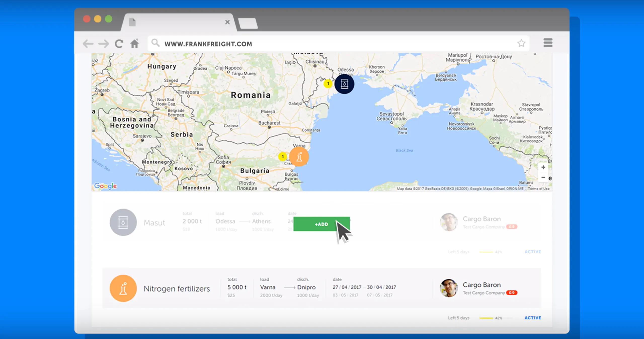Click the ACTIVE status under Nitrogen fertilizers
This screenshot has height=339, width=644.
[x=533, y=318]
